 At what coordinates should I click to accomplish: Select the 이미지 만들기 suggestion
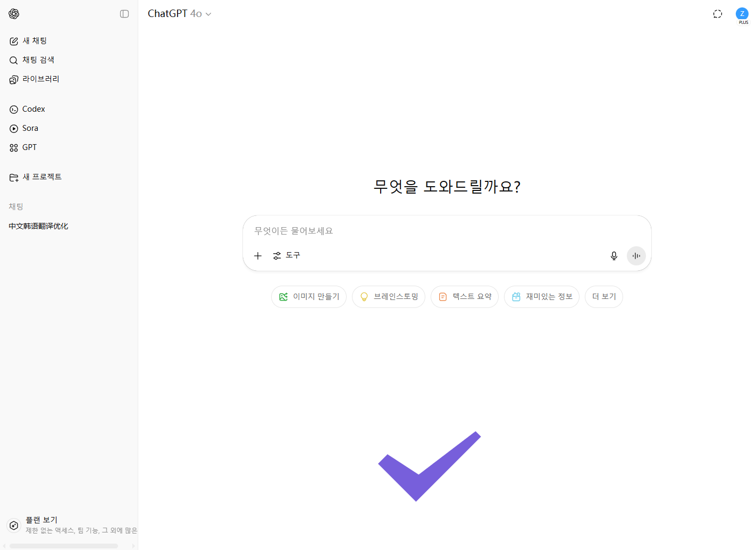[309, 297]
